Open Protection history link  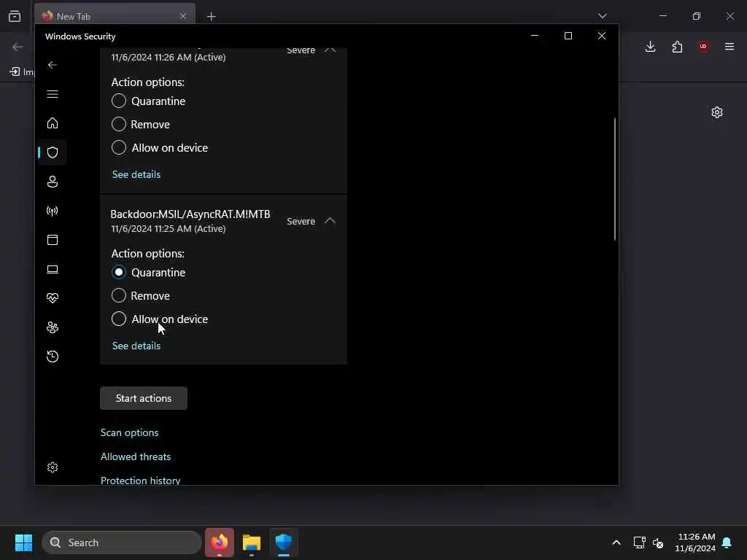coord(140,480)
